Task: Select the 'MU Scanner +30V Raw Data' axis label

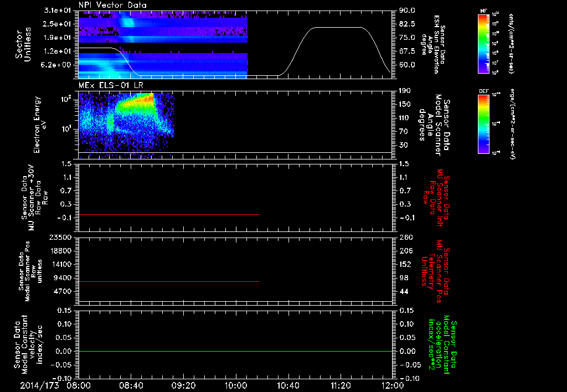Action: pos(34,198)
